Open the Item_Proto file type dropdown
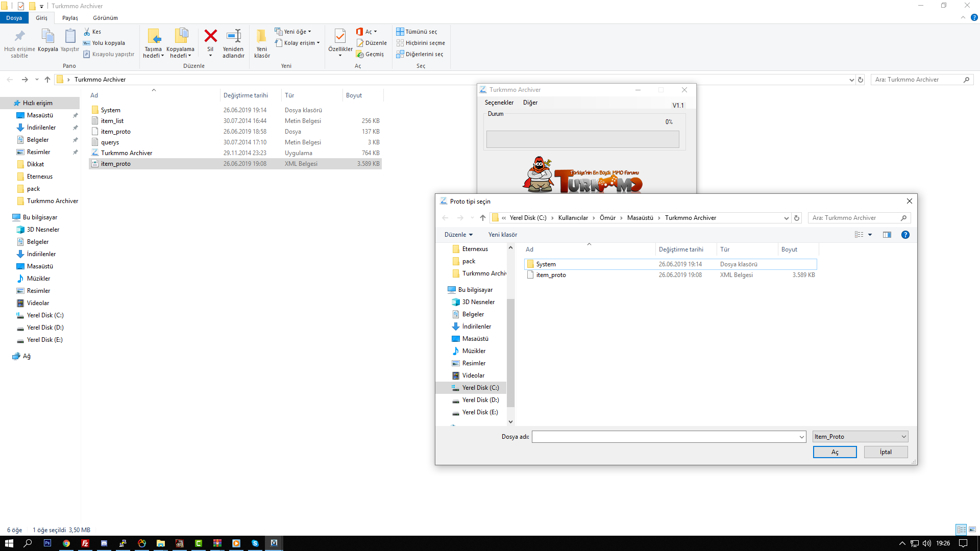This screenshot has height=551, width=980. 861,437
